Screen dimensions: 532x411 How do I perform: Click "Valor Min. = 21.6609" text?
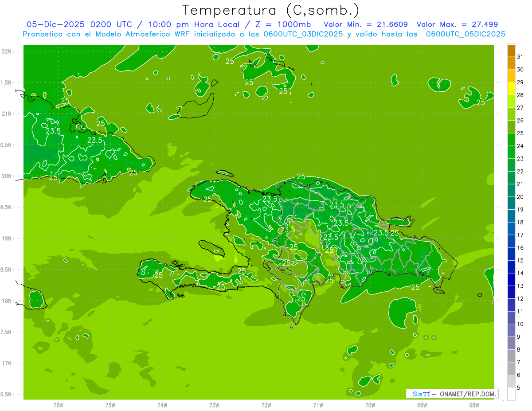(x=366, y=24)
